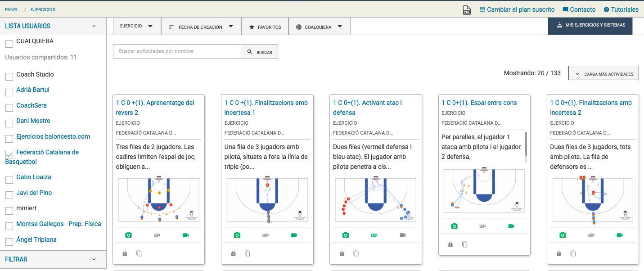Click CARGA MÁS ACTIVIDADES to load more

pyautogui.click(x=603, y=74)
